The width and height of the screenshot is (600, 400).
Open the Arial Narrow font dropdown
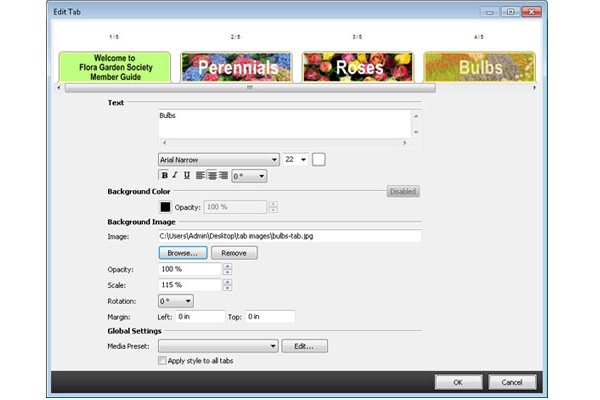click(218, 159)
